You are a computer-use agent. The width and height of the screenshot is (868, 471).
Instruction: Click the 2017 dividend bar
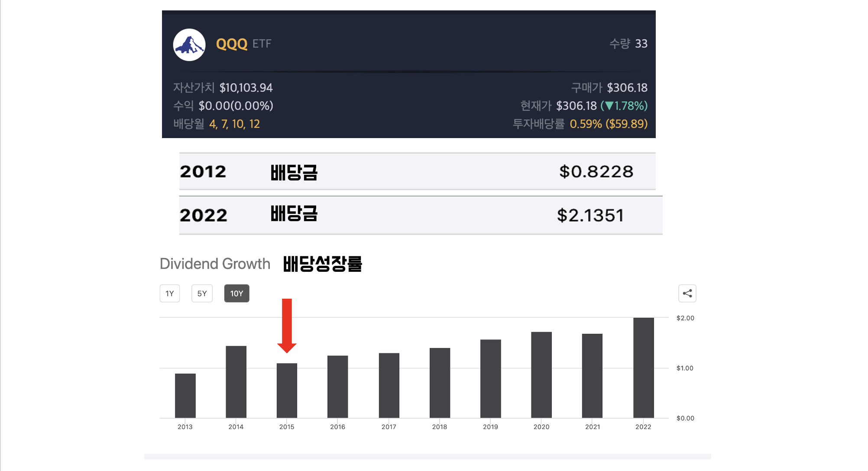pyautogui.click(x=389, y=385)
